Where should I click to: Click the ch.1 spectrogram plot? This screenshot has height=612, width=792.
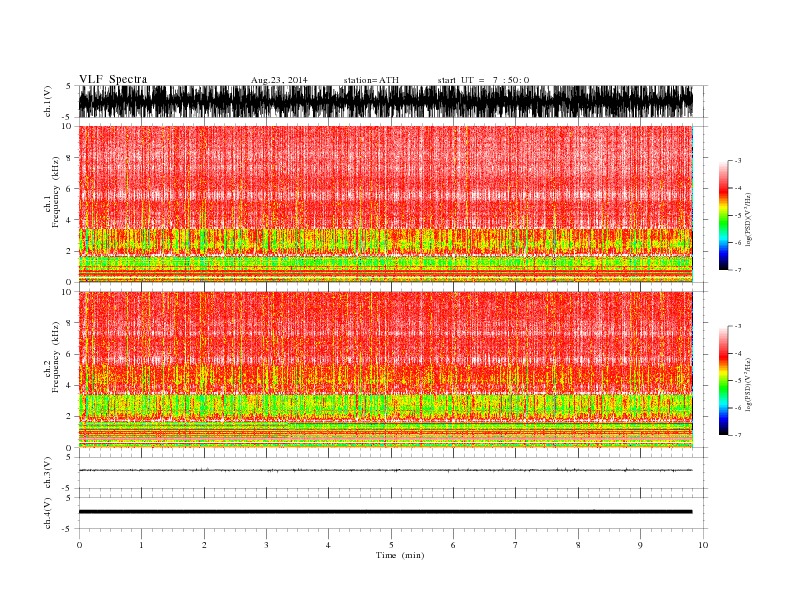point(385,204)
